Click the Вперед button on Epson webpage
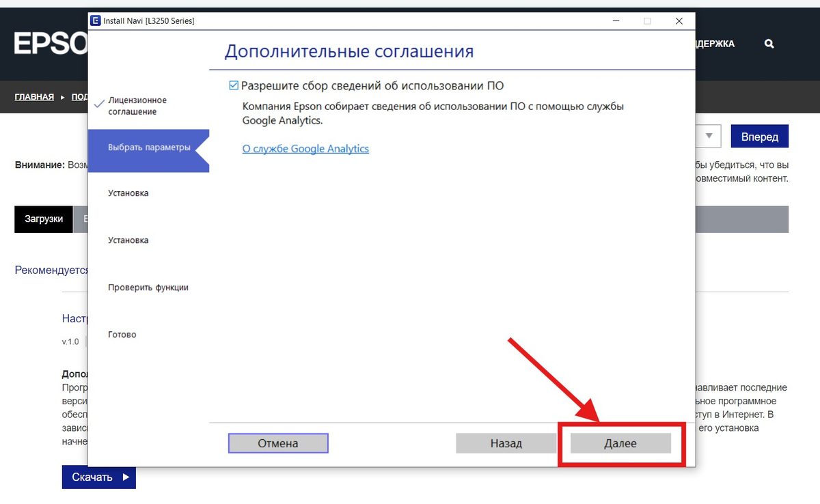This screenshot has height=504, width=820. click(x=760, y=137)
